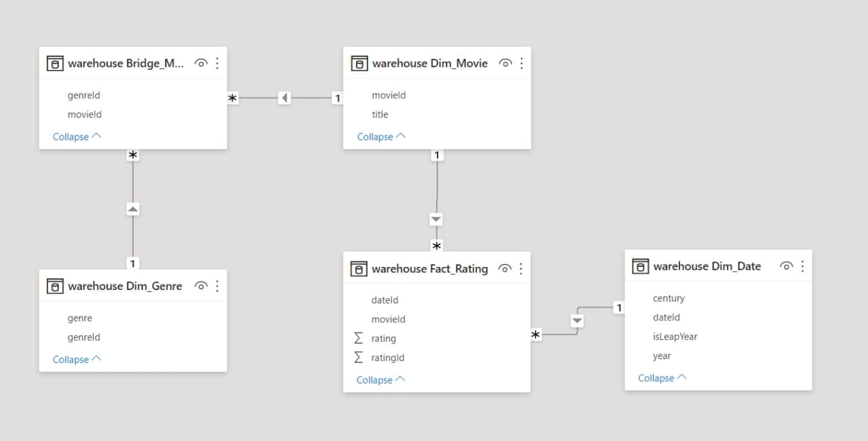Collapse the Fact_Rating table card
868x441 pixels.
[x=380, y=380]
